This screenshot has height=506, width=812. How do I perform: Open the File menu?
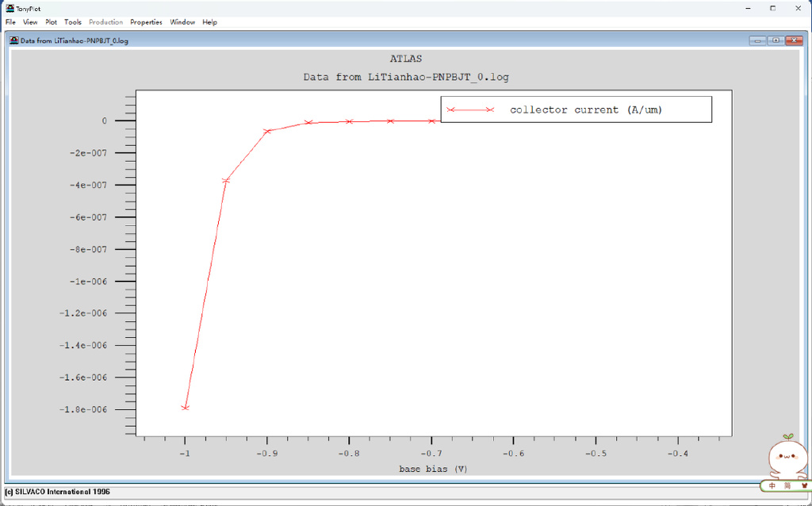[x=10, y=22]
